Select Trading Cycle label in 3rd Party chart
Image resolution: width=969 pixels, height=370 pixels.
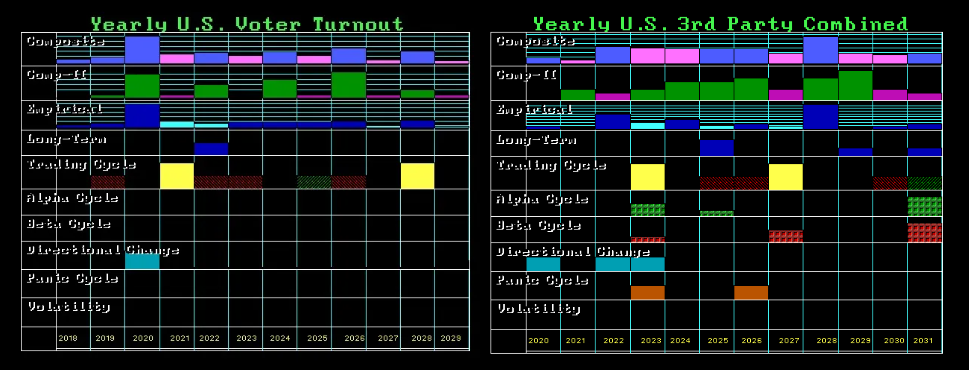point(551,166)
